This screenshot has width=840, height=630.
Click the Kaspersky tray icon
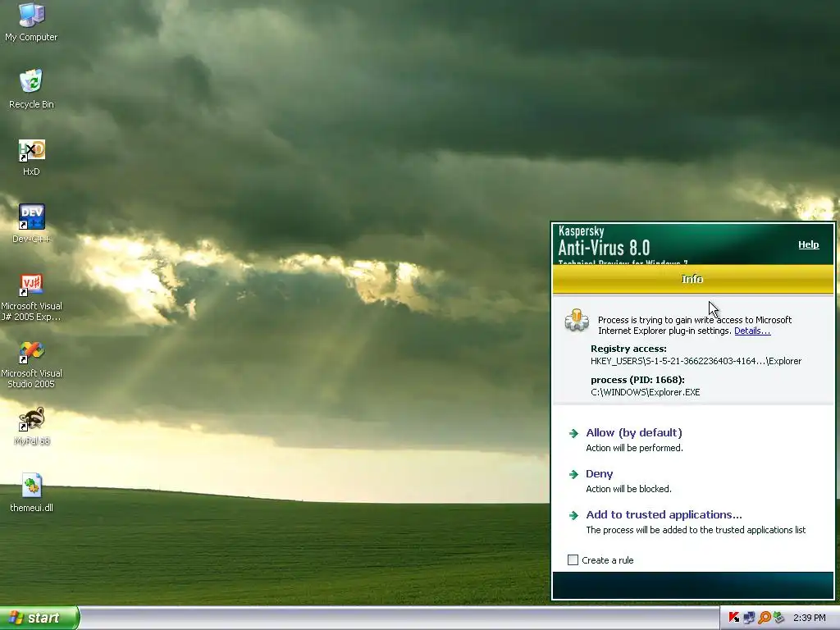[734, 618]
